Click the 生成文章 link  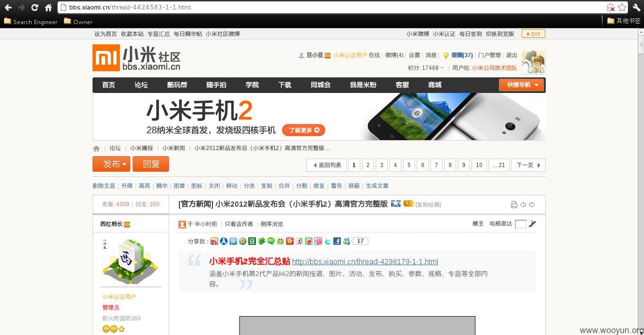[x=377, y=186]
